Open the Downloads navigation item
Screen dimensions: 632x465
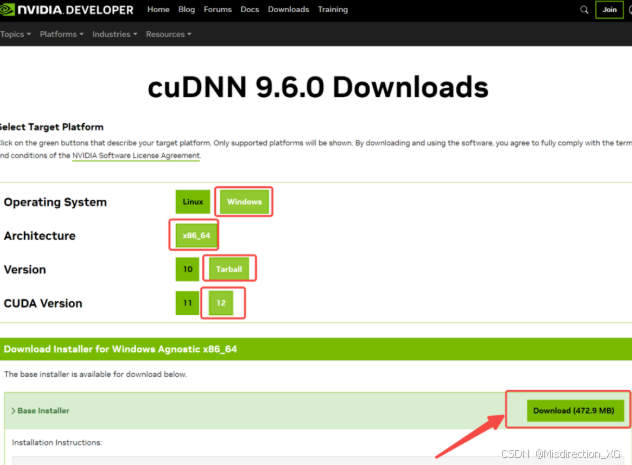click(x=288, y=9)
